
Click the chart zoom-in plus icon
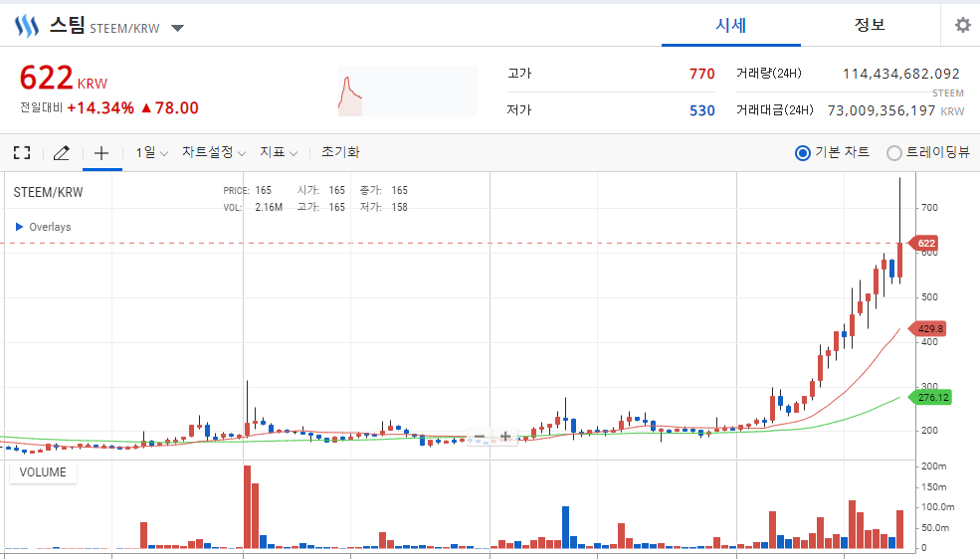(505, 437)
